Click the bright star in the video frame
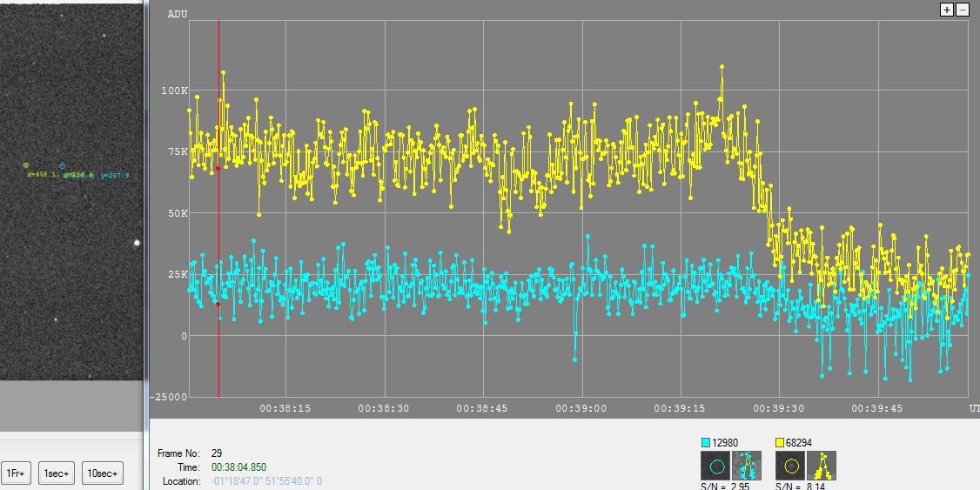Image resolution: width=980 pixels, height=490 pixels. (136, 244)
